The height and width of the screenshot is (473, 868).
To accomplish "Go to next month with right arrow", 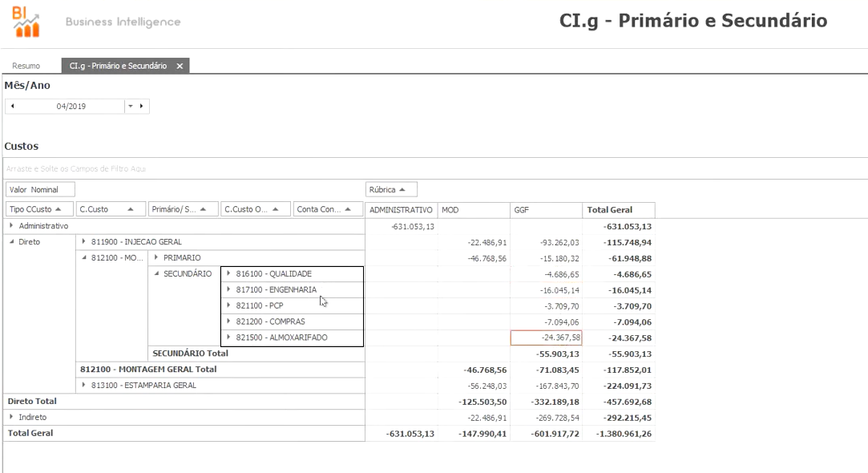I will pos(141,107).
